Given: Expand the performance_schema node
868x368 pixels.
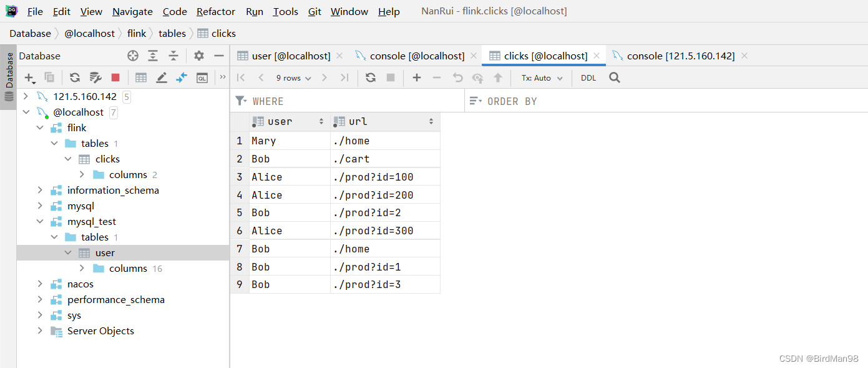Looking at the screenshot, I should [40, 299].
